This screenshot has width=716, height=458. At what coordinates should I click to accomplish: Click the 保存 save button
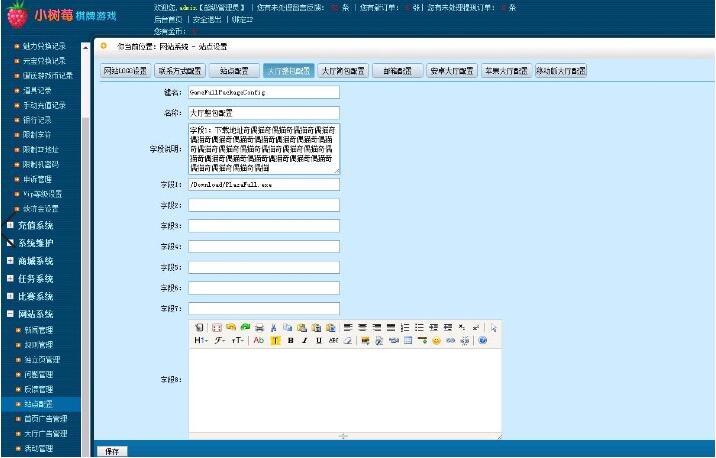pyautogui.click(x=112, y=452)
